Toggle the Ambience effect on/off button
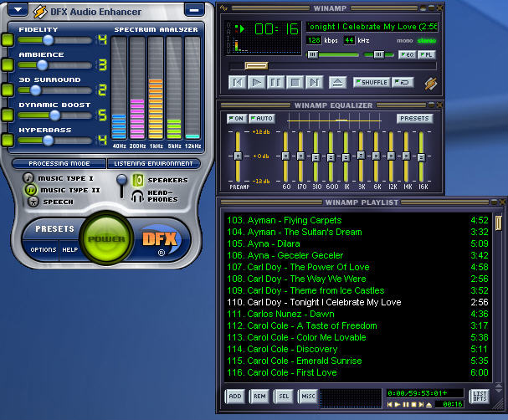The width and height of the screenshot is (508, 420). (8, 64)
